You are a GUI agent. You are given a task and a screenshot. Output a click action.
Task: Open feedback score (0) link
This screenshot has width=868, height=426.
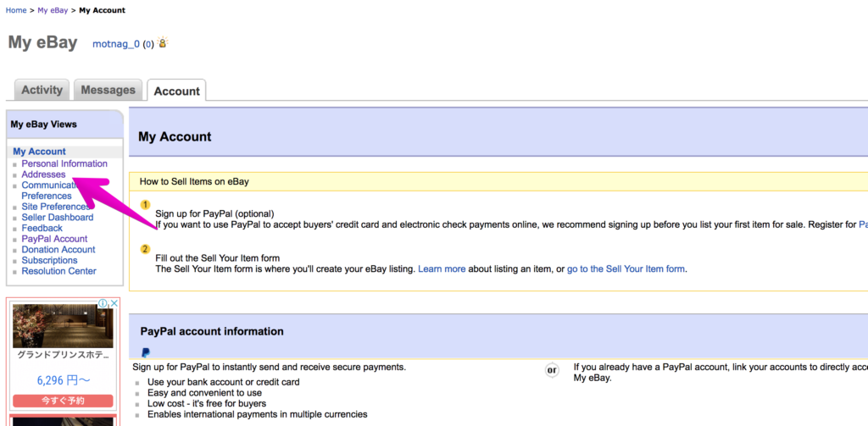point(147,44)
